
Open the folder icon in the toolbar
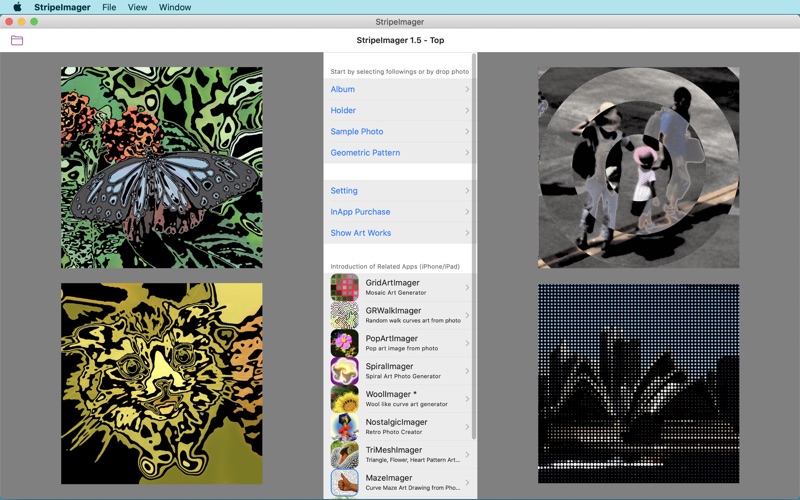point(17,40)
